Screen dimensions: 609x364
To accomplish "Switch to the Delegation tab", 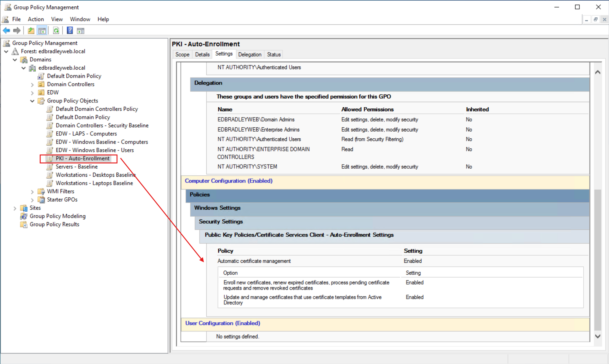I will (250, 54).
